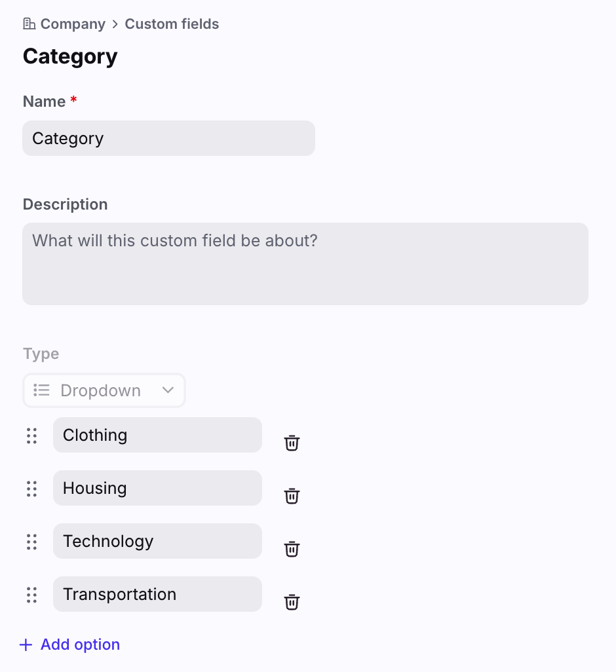Focus the Name input field
The width and height of the screenshot is (616, 672).
pyautogui.click(x=168, y=138)
